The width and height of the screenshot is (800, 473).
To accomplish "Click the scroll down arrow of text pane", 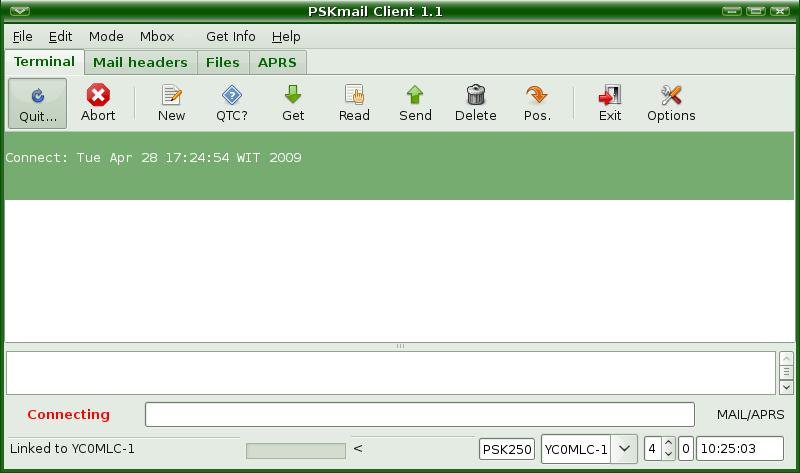I will (786, 387).
